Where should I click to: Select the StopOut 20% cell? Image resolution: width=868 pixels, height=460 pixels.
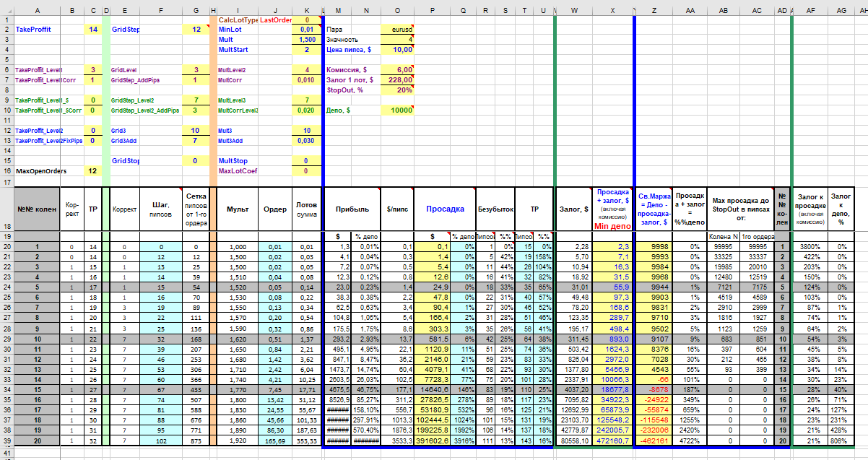[397, 90]
